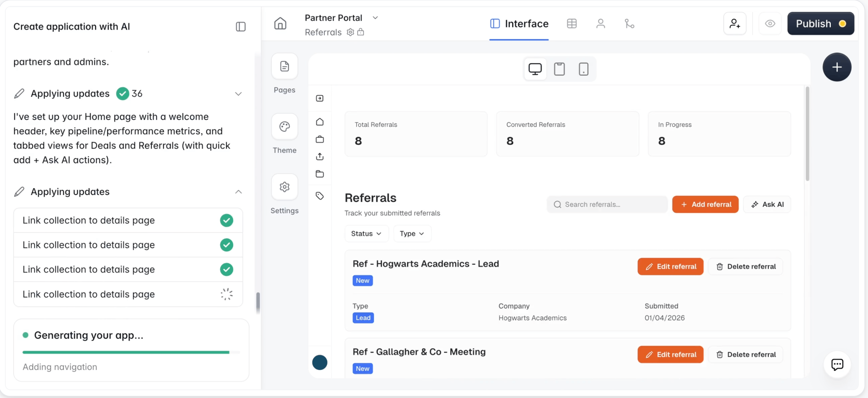Open the Partner Portal dropdown chevron

point(375,18)
